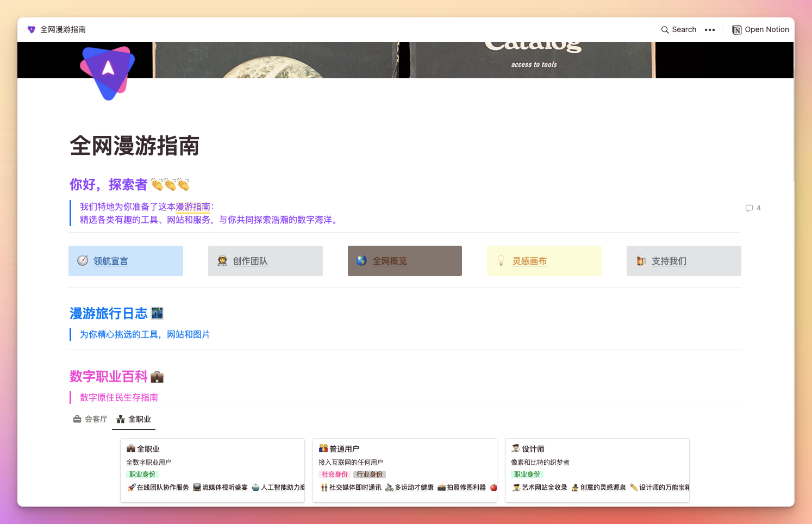Screen dimensions: 812x524
Task: Click the trophy icon on the 支持我们 card
Action: (x=641, y=260)
